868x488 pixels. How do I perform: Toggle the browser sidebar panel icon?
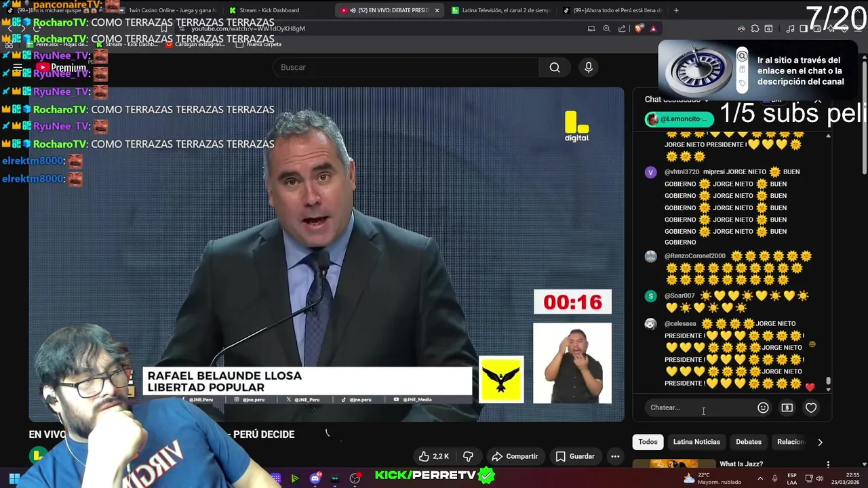tap(804, 28)
